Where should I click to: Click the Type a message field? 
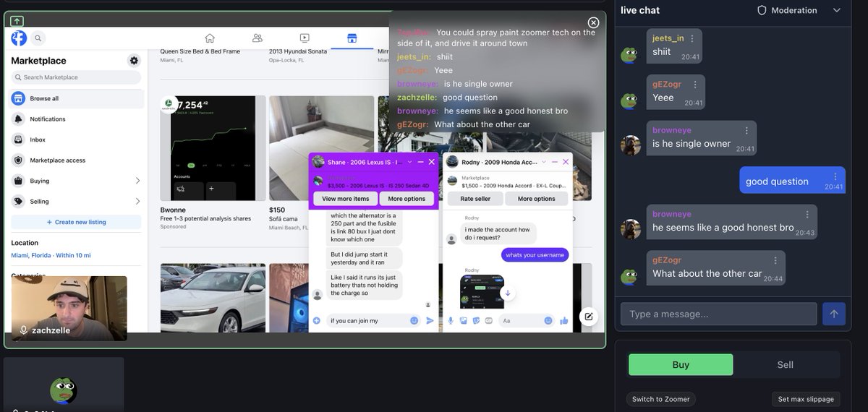click(719, 314)
